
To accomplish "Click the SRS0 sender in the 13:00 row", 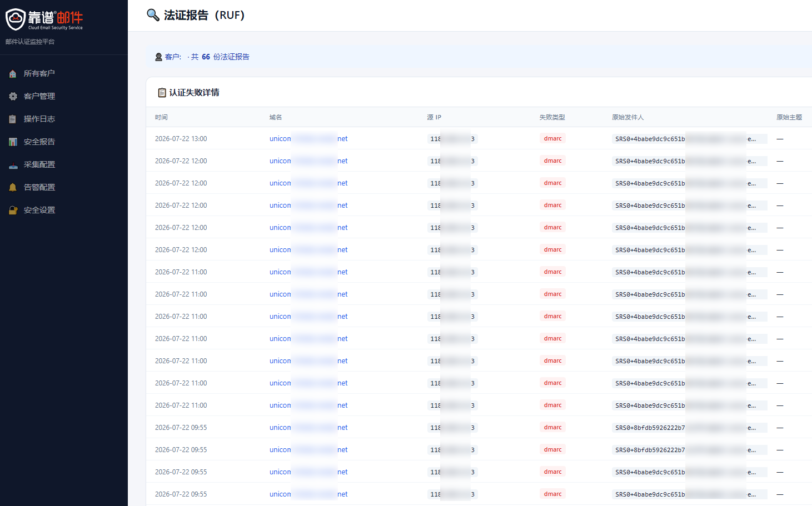I will [690, 139].
